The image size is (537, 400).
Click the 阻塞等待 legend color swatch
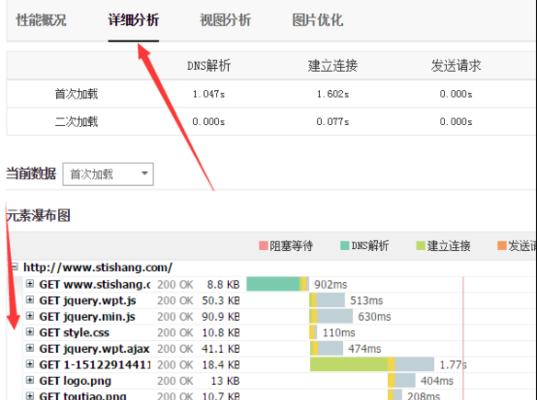263,246
